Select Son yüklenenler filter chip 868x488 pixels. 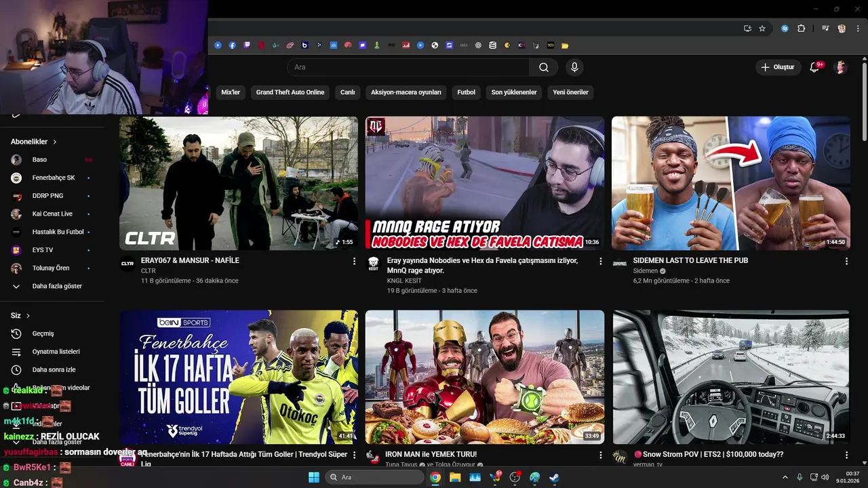pyautogui.click(x=514, y=92)
